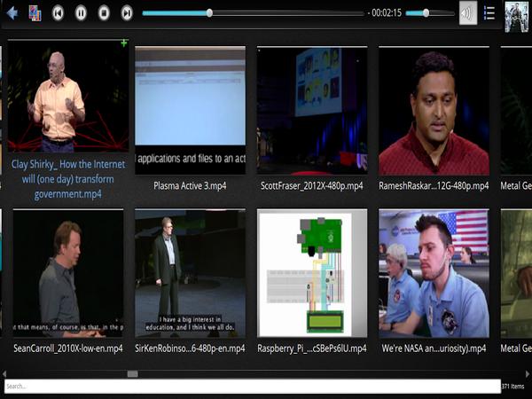Open the playlist list icon
This screenshot has height=399, width=532.
tap(489, 13)
